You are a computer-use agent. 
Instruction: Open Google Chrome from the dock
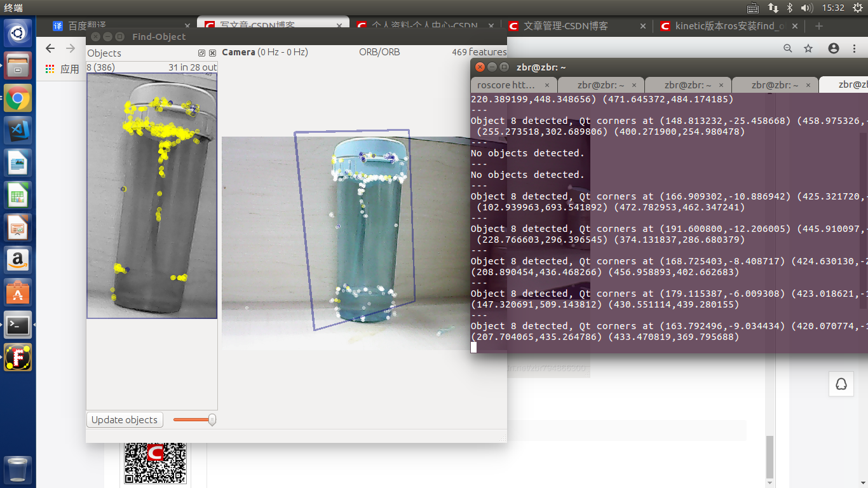tap(17, 98)
